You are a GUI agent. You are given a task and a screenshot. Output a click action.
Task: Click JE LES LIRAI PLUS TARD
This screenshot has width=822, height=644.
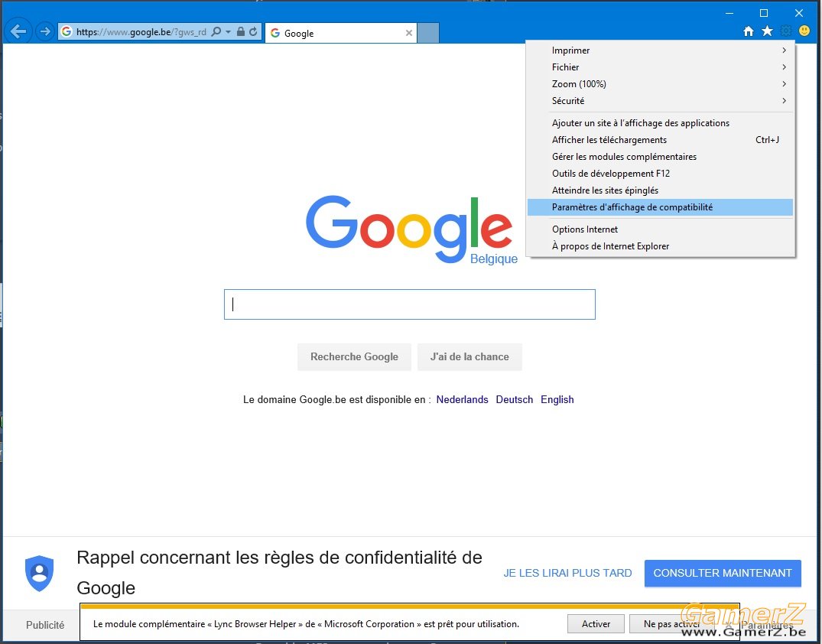click(567, 573)
